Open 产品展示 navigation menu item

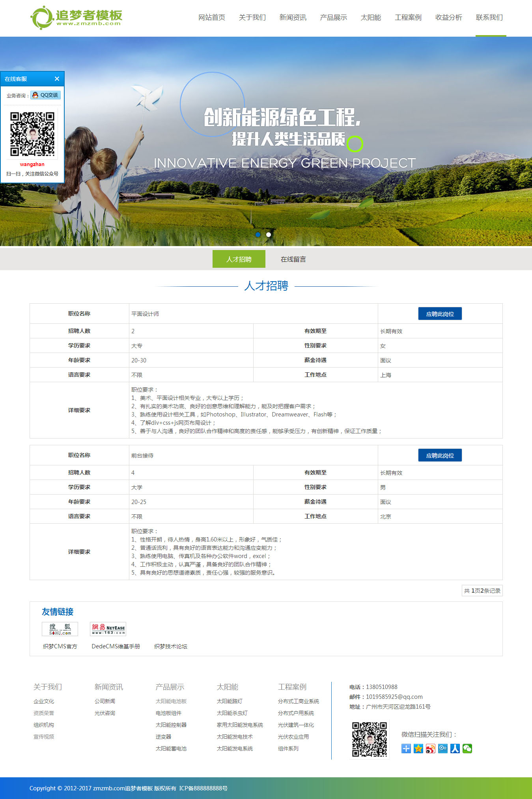point(333,17)
